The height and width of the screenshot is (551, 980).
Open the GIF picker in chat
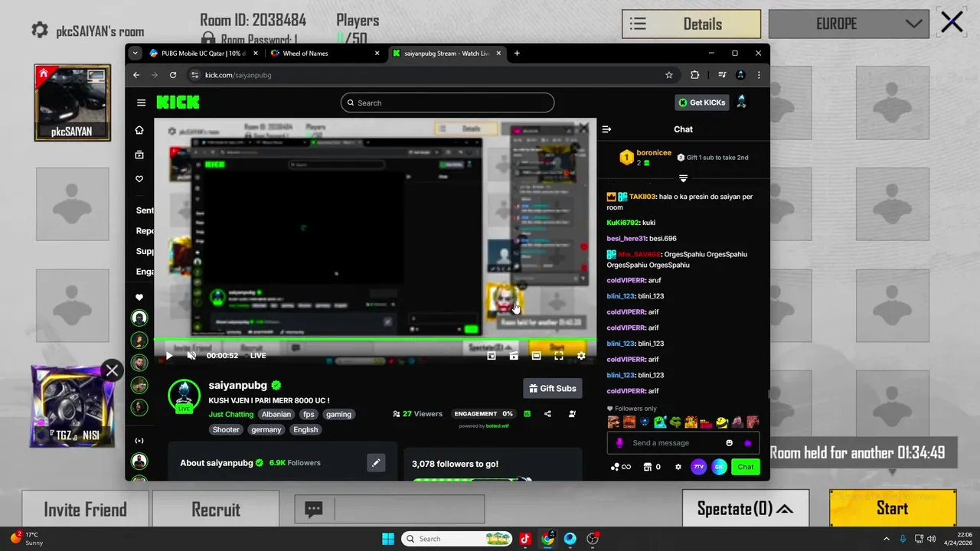pyautogui.click(x=719, y=467)
